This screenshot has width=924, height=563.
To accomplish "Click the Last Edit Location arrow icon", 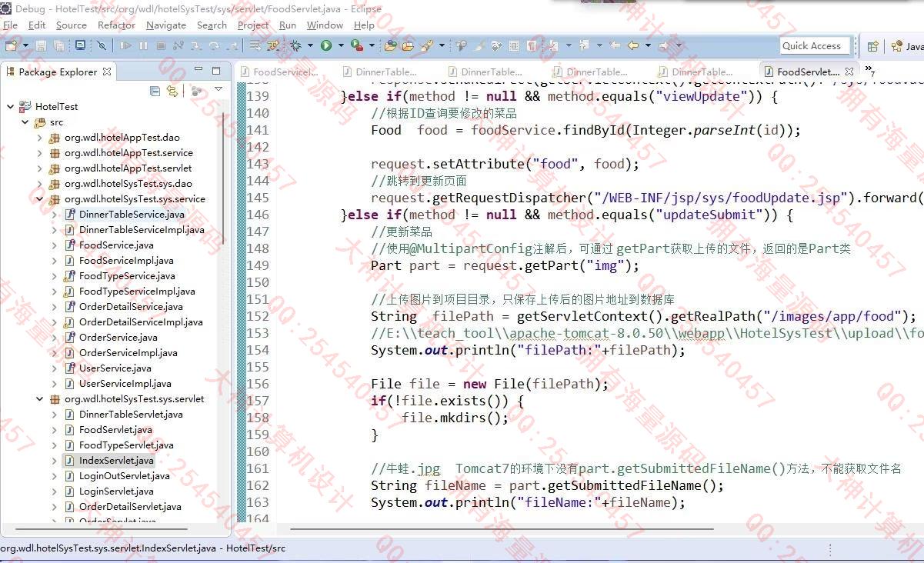I will point(615,46).
